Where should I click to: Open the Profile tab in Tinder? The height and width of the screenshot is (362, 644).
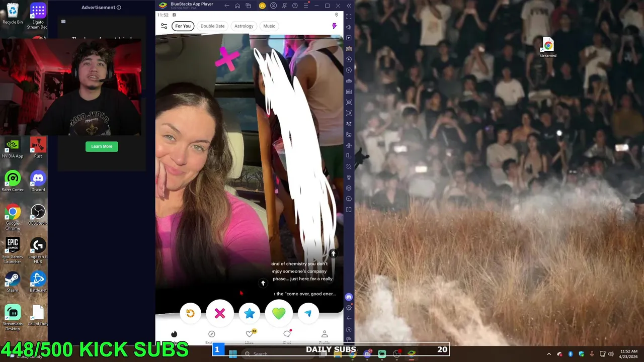[x=325, y=334]
